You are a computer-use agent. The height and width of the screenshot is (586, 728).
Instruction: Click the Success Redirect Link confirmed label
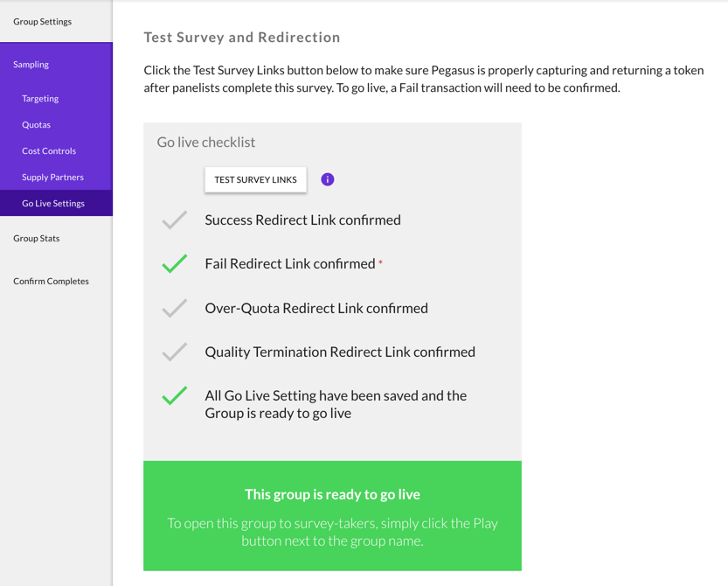302,220
